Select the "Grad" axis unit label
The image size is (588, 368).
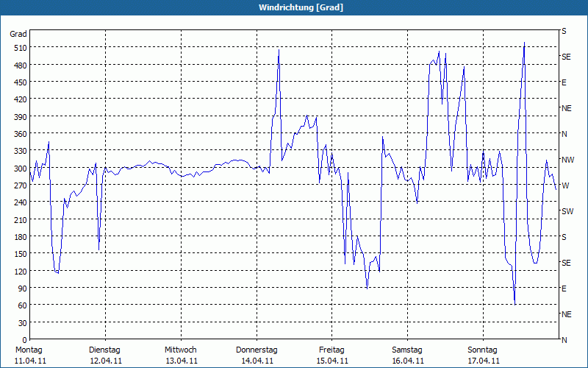click(x=18, y=34)
